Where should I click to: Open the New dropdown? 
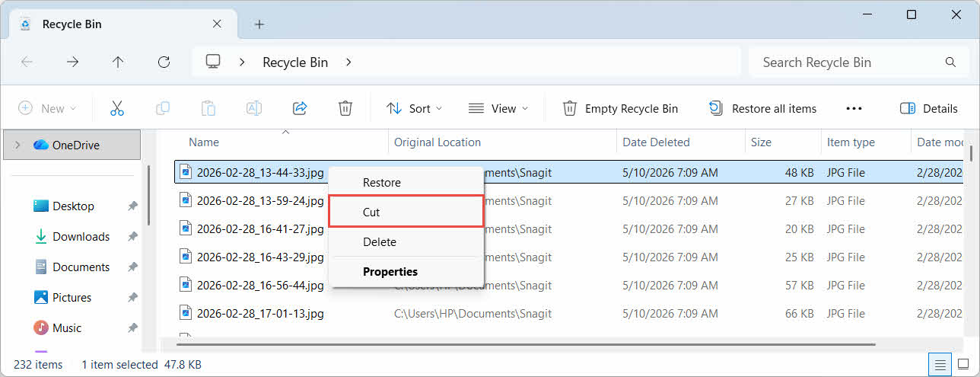(47, 108)
